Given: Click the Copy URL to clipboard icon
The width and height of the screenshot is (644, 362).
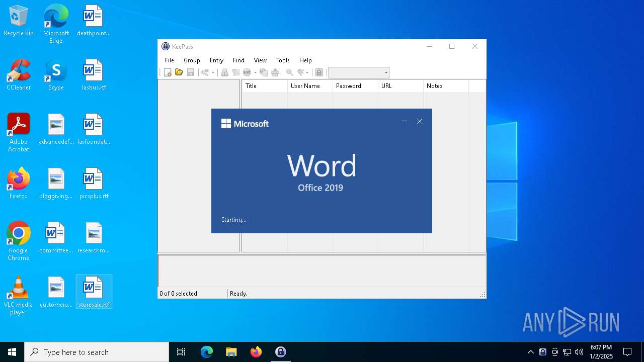Looking at the screenshot, I should [x=264, y=72].
